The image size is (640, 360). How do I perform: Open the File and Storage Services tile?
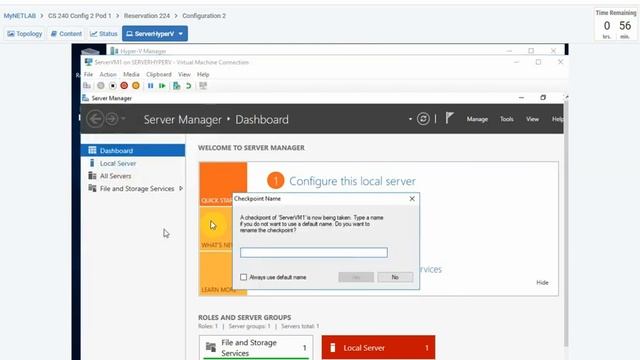256,348
